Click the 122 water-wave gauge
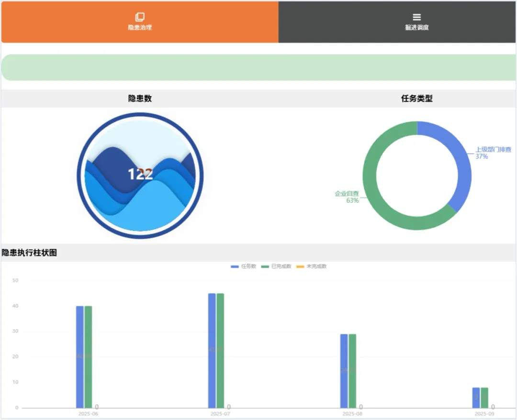This screenshot has width=517, height=420. [x=140, y=175]
